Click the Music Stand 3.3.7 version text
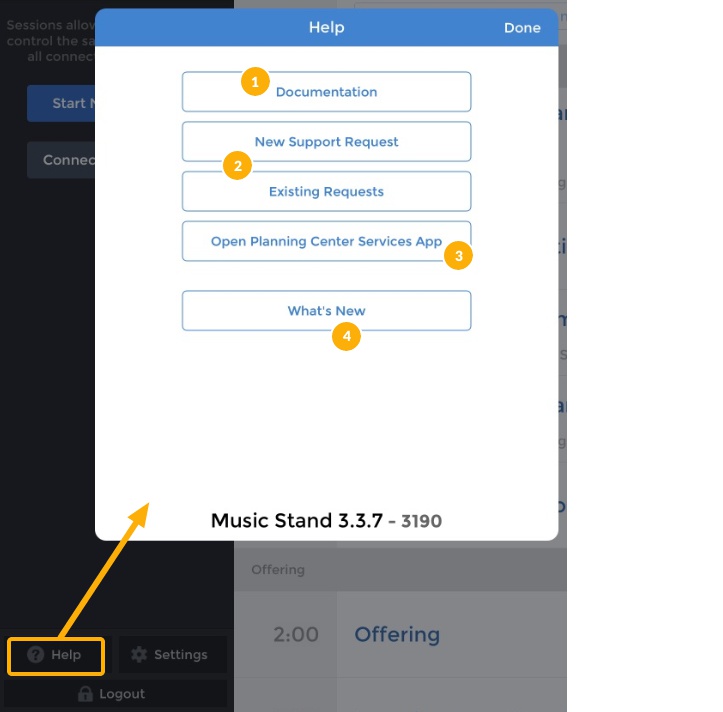This screenshot has height=712, width=723. [x=296, y=521]
